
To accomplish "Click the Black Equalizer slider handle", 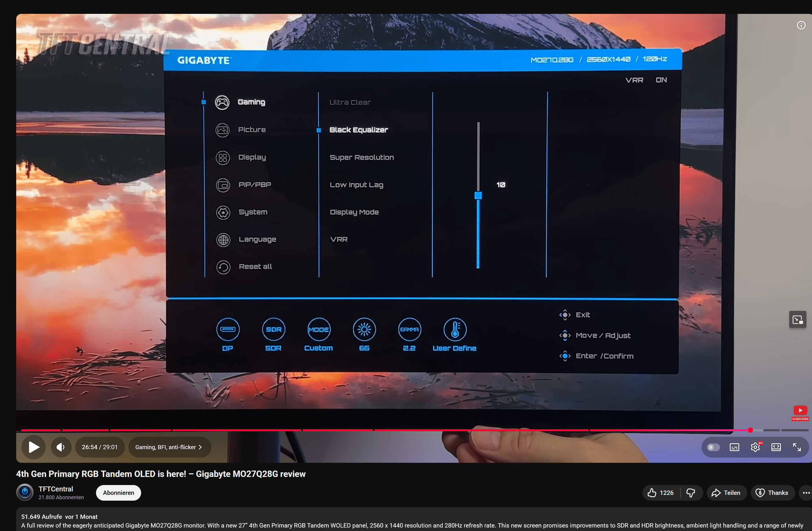I will point(478,195).
